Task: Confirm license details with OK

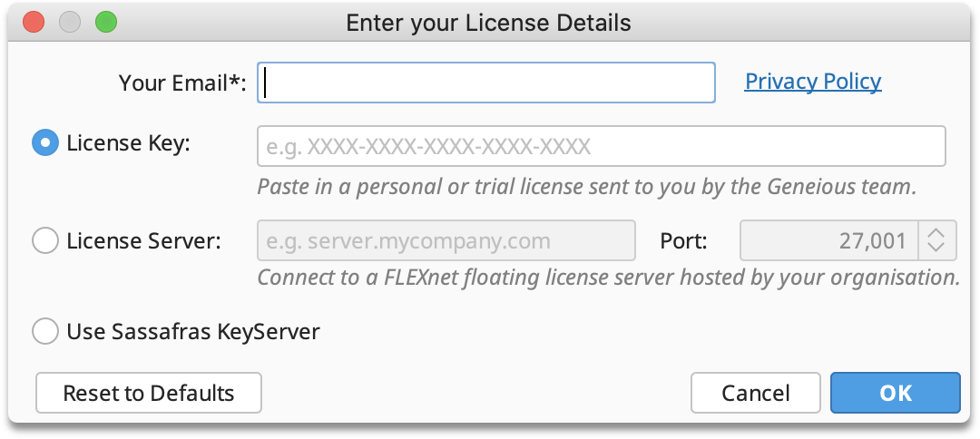Action: [x=895, y=393]
